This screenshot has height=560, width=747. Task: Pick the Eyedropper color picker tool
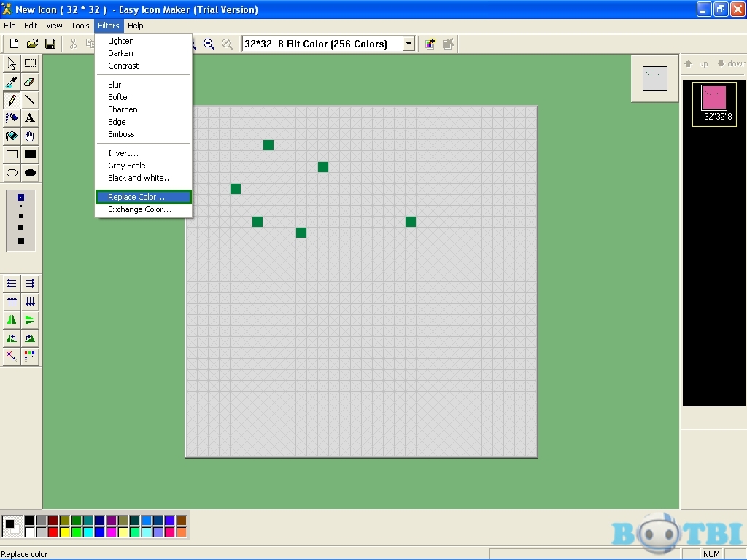11,81
